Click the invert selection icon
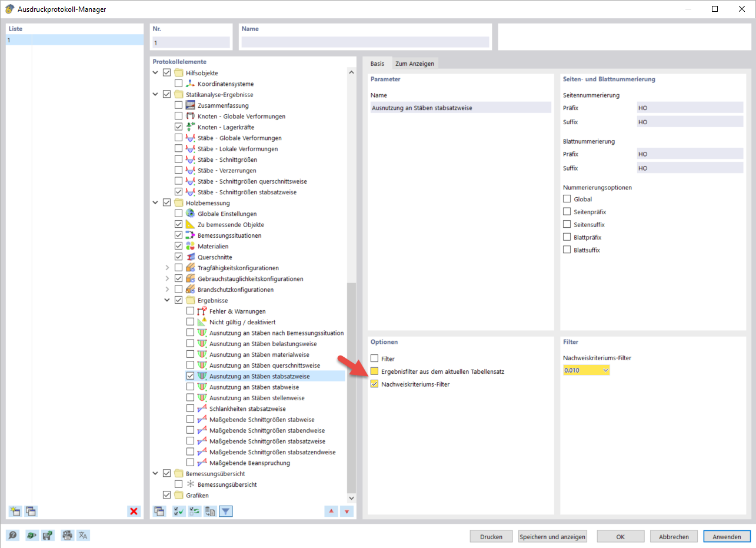The height and width of the screenshot is (548, 756). click(x=194, y=512)
